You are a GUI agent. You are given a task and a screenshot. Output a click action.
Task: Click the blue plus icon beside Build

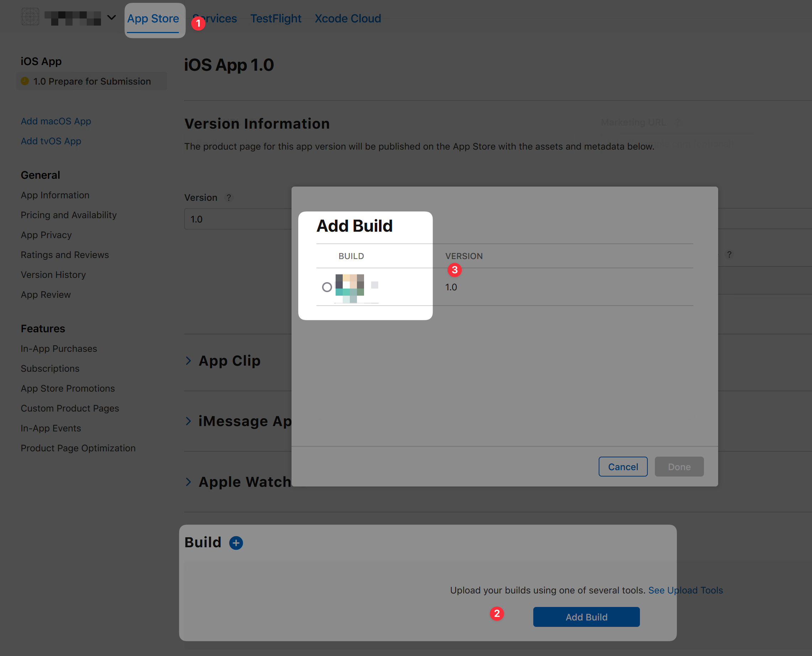click(x=236, y=543)
